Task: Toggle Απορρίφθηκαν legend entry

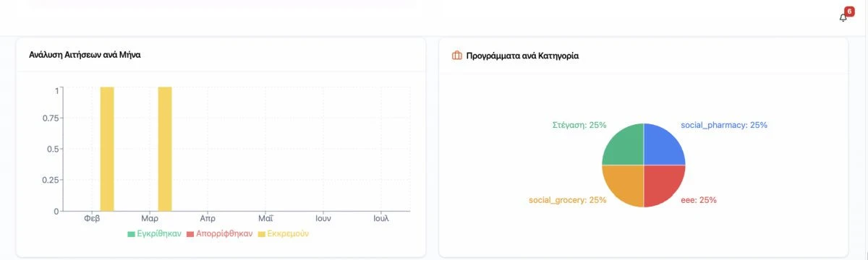Action: [220, 234]
